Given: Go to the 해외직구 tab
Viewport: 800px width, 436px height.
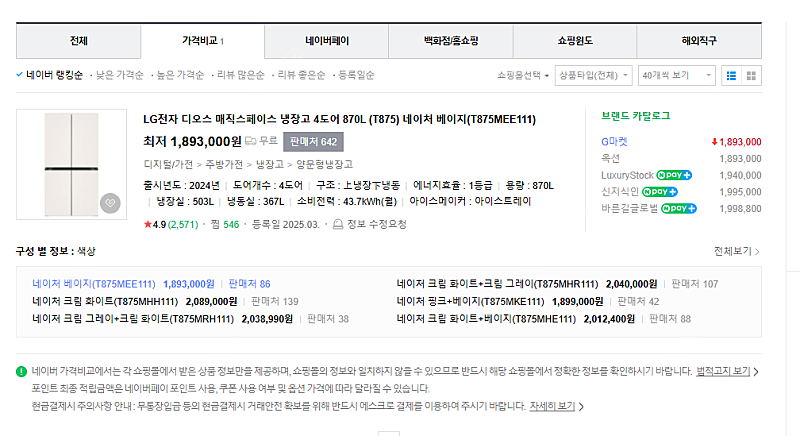Looking at the screenshot, I should [699, 41].
